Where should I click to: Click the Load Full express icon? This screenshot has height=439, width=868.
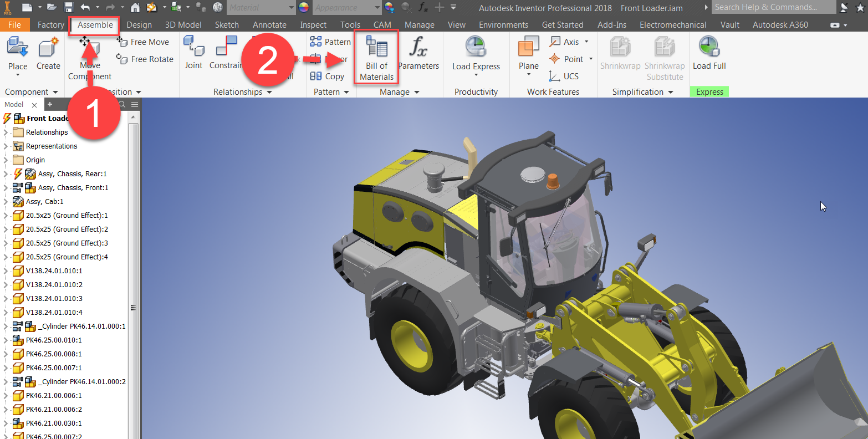pyautogui.click(x=709, y=53)
